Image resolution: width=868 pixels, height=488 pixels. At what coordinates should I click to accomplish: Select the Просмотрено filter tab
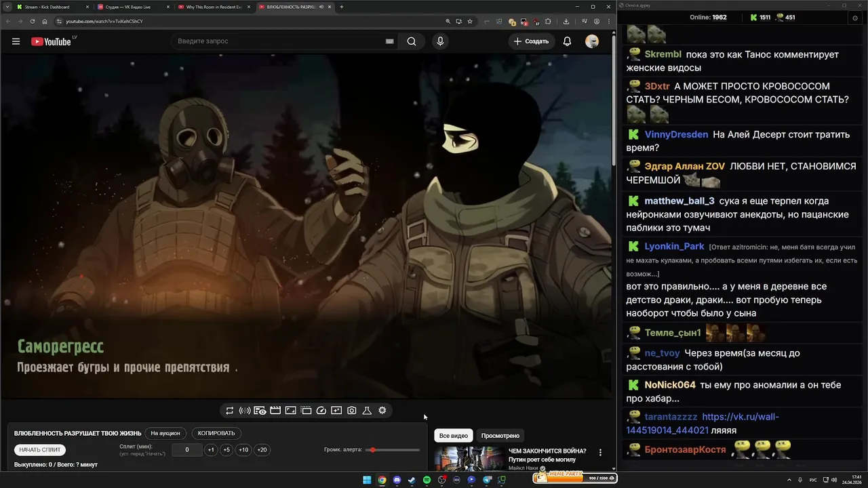coord(500,436)
